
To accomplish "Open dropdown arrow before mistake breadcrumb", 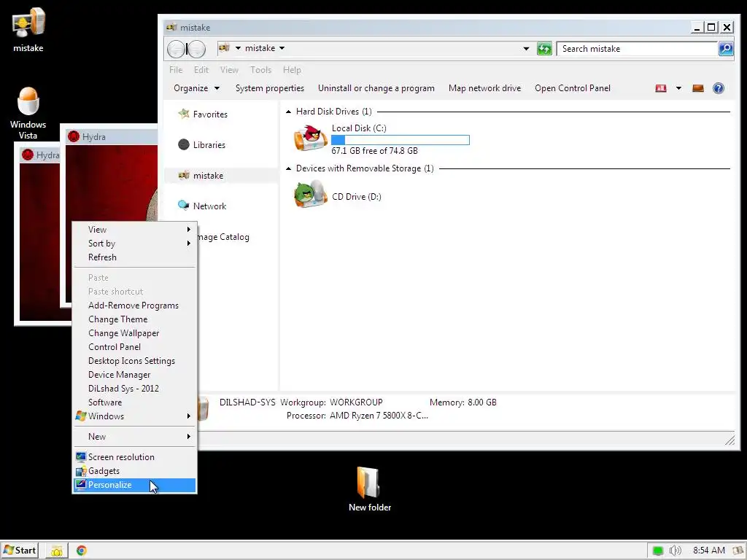I will click(x=238, y=48).
